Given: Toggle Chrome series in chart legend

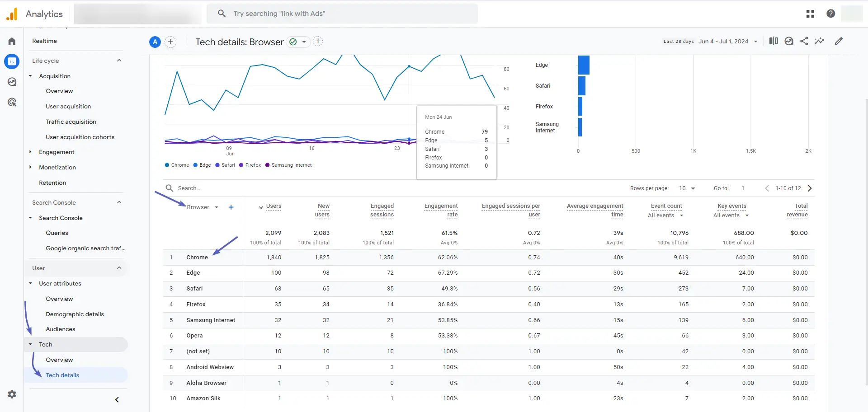Looking at the screenshot, I should coord(177,165).
